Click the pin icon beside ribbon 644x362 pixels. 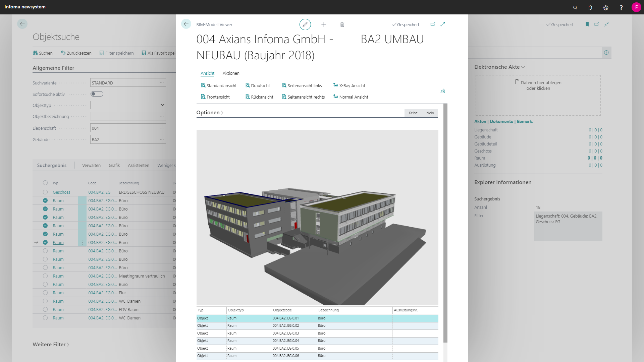click(443, 91)
